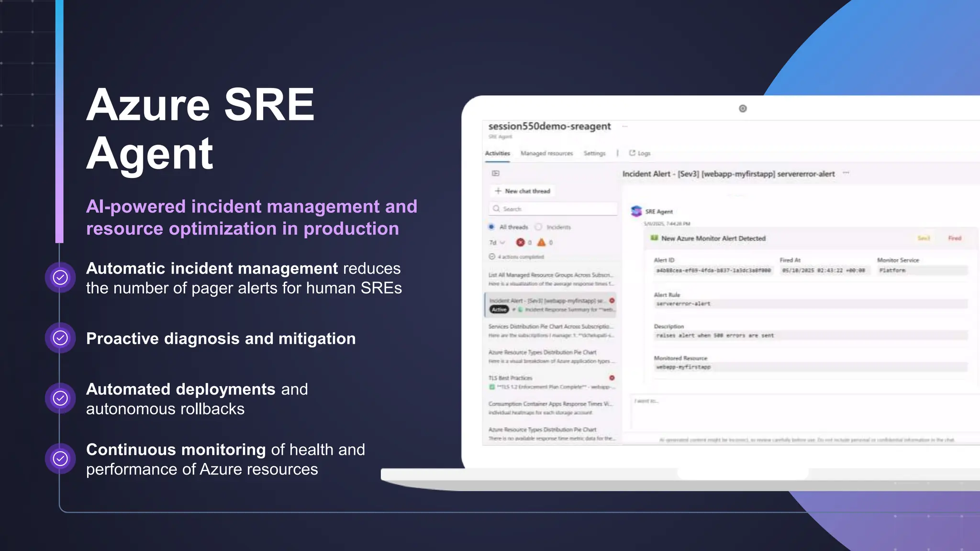The height and width of the screenshot is (551, 980).
Task: Switch to the Managed resources tab
Action: pos(546,154)
